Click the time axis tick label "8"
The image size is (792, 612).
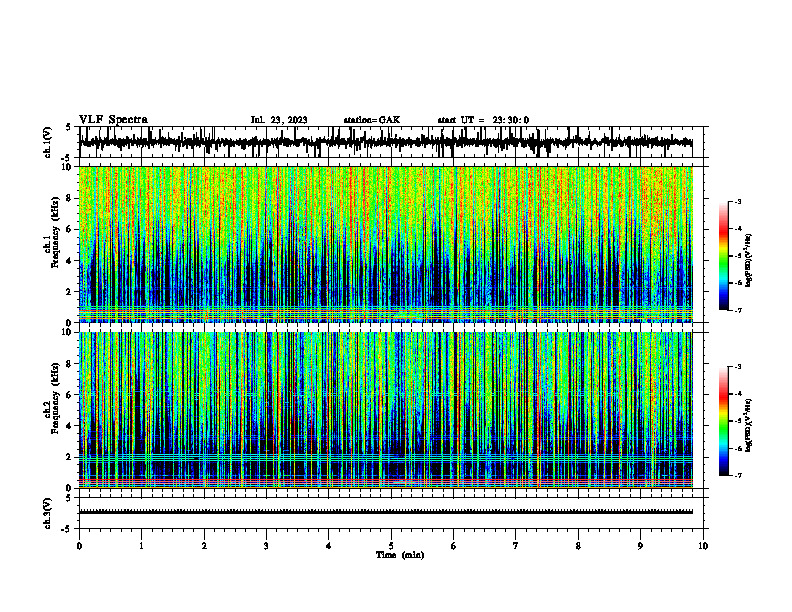(x=578, y=546)
